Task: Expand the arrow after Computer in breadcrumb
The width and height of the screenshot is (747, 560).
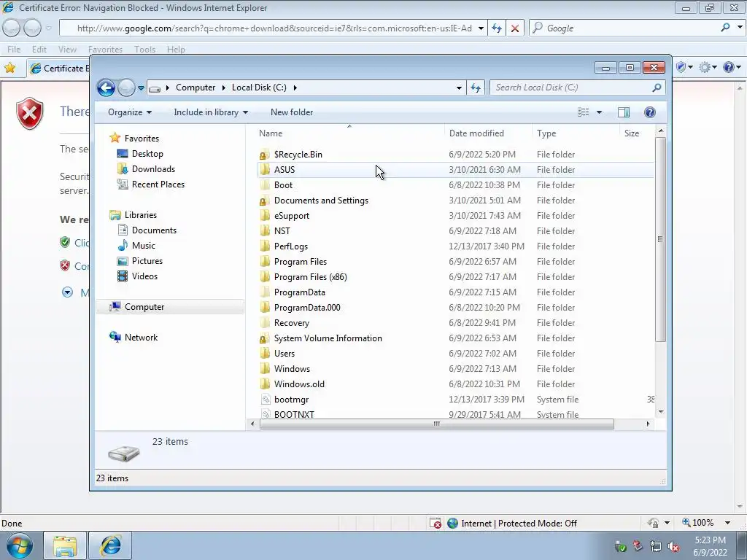Action: [223, 87]
